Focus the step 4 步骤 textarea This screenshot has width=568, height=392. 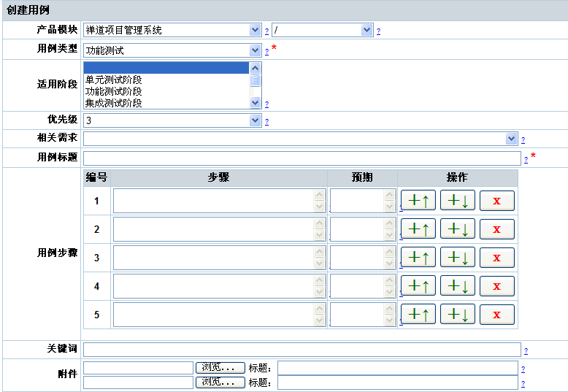(x=220, y=286)
